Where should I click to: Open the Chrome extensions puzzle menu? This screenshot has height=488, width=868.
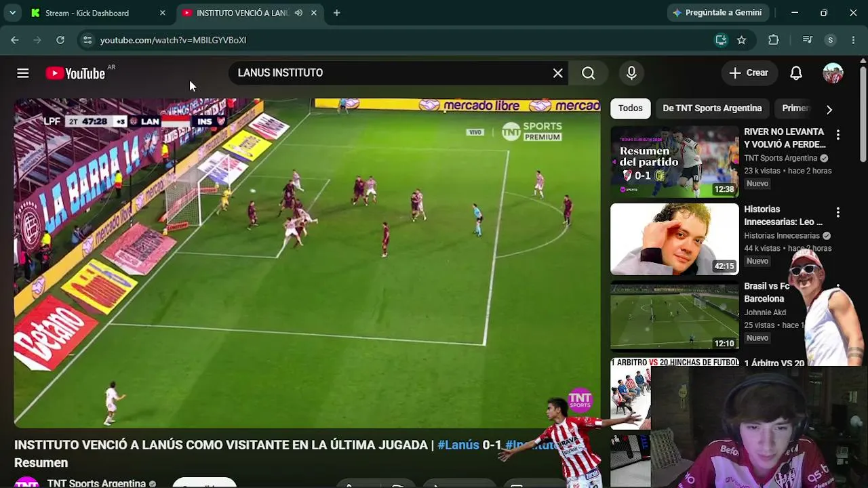coord(774,40)
